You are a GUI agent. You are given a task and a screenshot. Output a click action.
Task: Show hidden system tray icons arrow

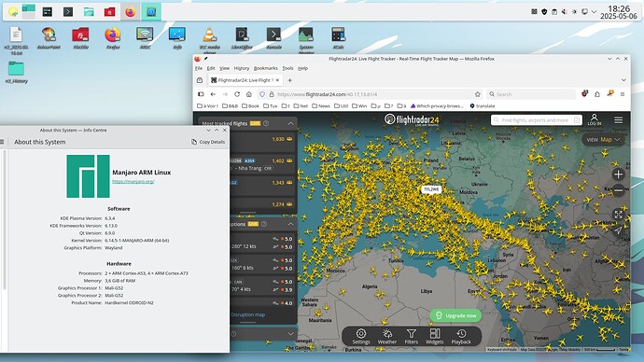click(594, 12)
